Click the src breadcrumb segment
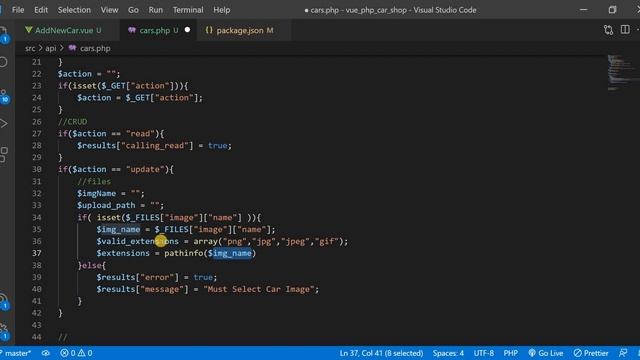 (x=30, y=48)
